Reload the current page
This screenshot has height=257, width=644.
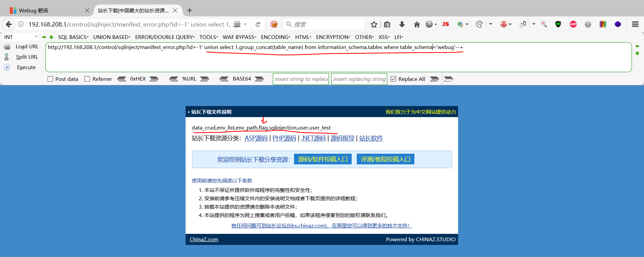[x=258, y=24]
